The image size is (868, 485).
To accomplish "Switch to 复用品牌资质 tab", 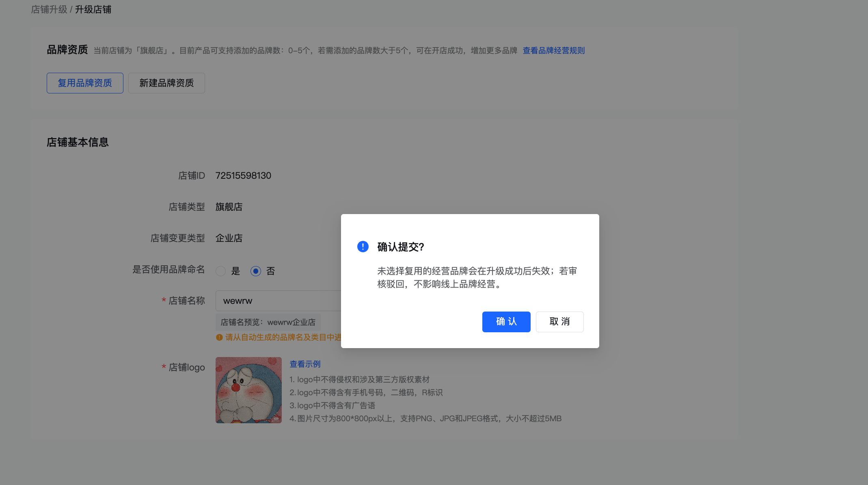I will click(x=85, y=83).
